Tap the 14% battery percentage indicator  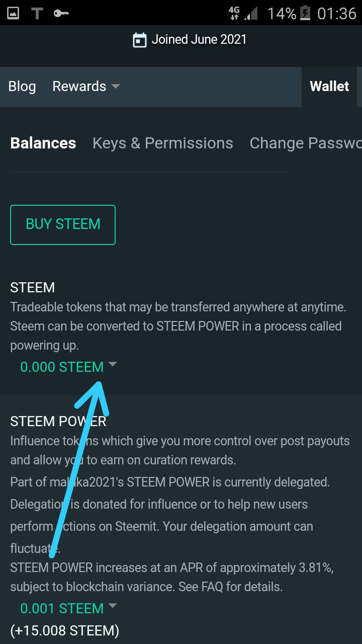click(282, 13)
